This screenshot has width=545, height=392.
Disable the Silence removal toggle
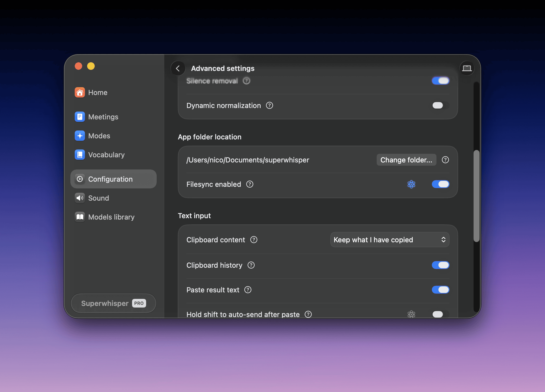click(x=441, y=81)
